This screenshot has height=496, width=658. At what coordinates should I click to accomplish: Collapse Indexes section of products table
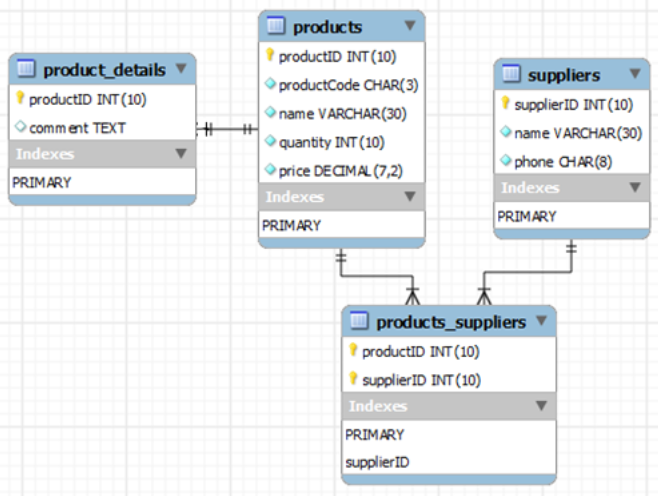pyautogui.click(x=410, y=196)
